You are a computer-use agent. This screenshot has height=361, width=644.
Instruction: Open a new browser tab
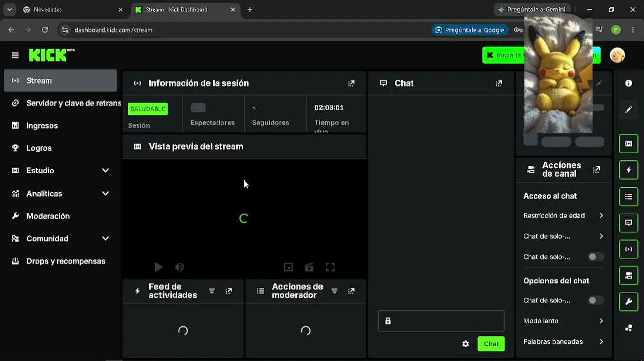pyautogui.click(x=250, y=10)
